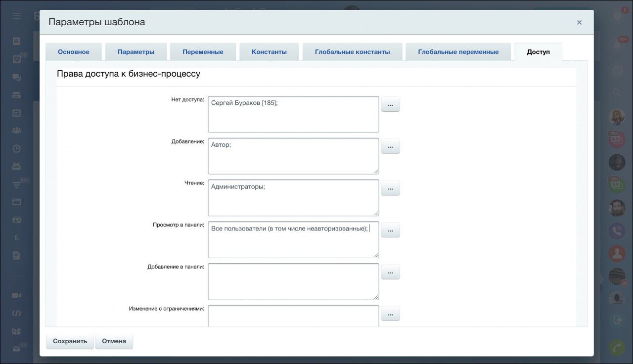
Task: Open user picker for "Добавление" field
Action: click(x=390, y=146)
